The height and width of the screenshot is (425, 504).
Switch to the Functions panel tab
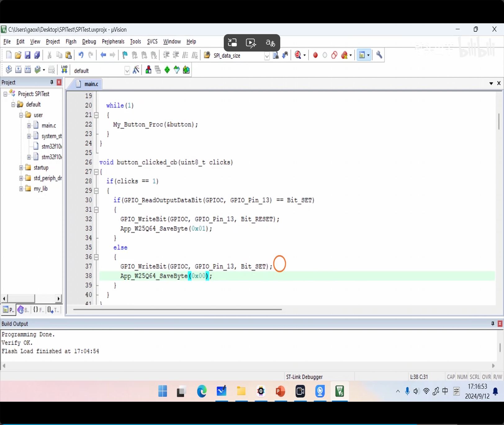(x=38, y=310)
